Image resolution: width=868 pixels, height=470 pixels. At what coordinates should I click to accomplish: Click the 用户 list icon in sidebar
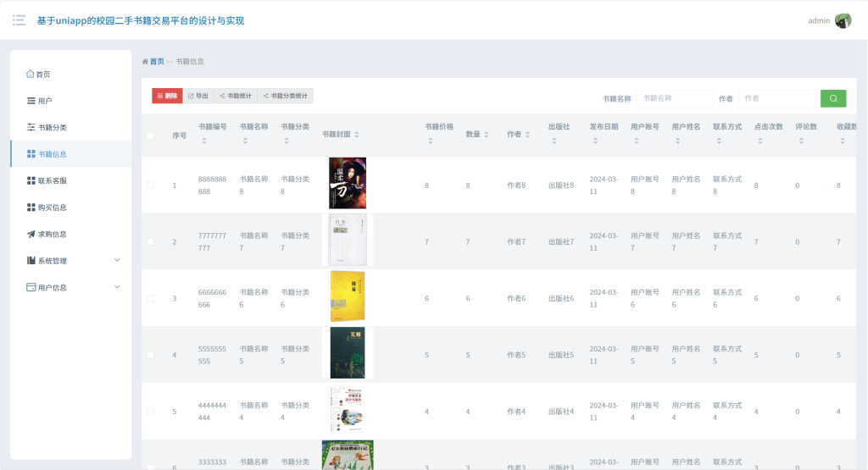pos(31,101)
